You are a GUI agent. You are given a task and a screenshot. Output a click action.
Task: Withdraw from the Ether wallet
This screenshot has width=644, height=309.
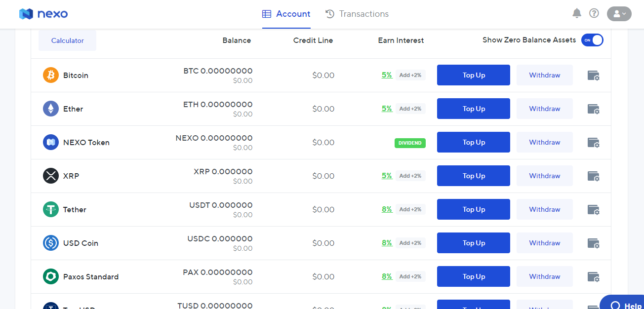[544, 109]
